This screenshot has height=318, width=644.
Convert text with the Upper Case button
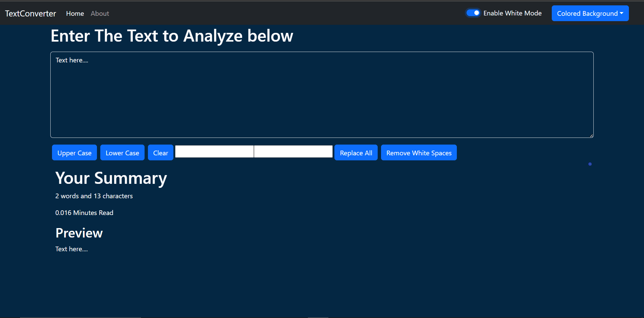(74, 153)
